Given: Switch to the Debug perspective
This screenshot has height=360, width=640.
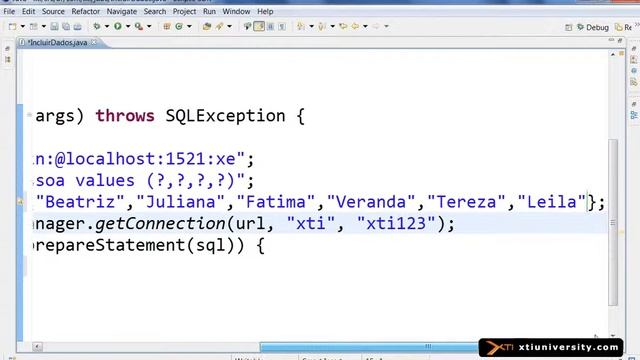Looking at the screenshot, I should click(593, 27).
